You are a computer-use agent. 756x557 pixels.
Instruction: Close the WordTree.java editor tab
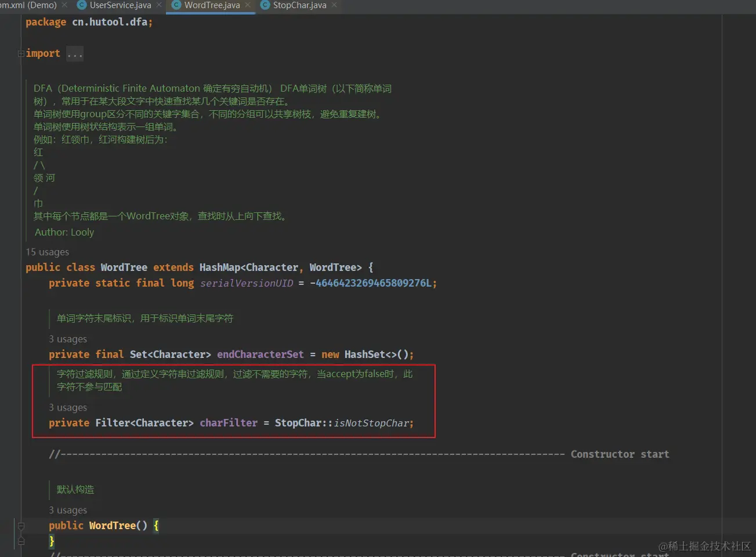pos(248,5)
